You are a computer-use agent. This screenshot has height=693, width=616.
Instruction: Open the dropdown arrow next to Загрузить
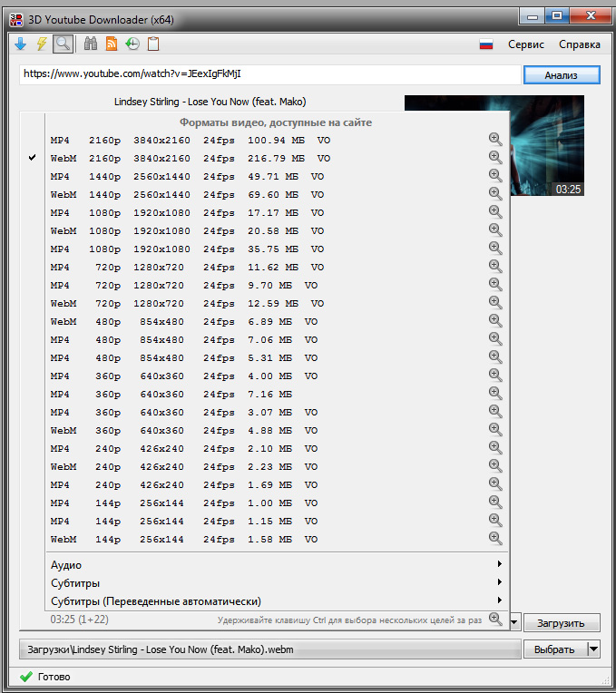pyautogui.click(x=514, y=622)
